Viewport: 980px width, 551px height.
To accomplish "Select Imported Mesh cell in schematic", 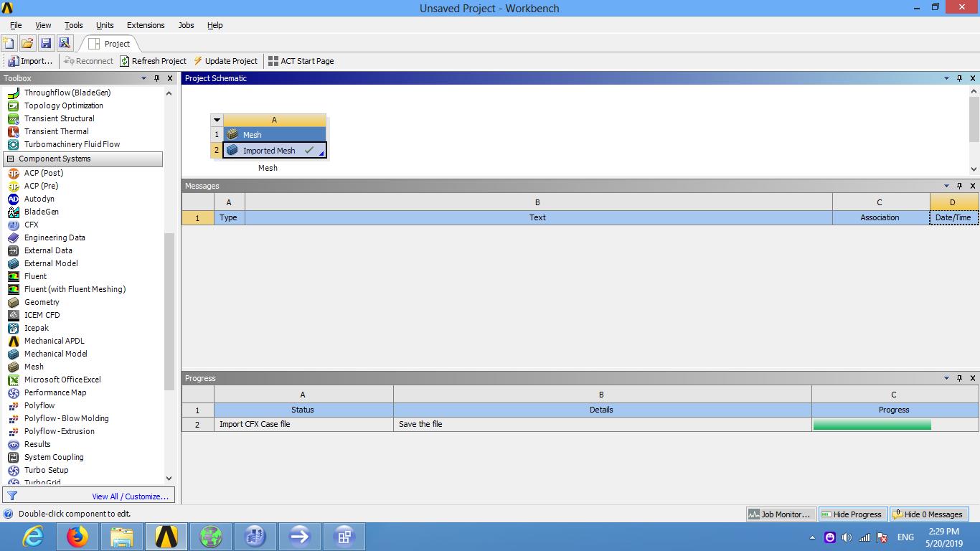I will pyautogui.click(x=275, y=151).
